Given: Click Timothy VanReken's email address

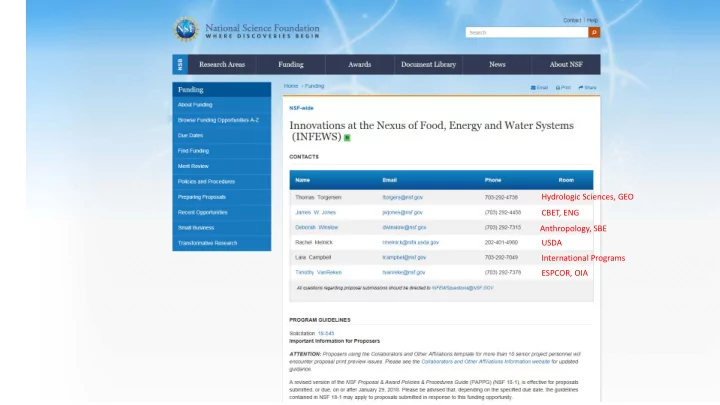Looking at the screenshot, I should point(404,272).
